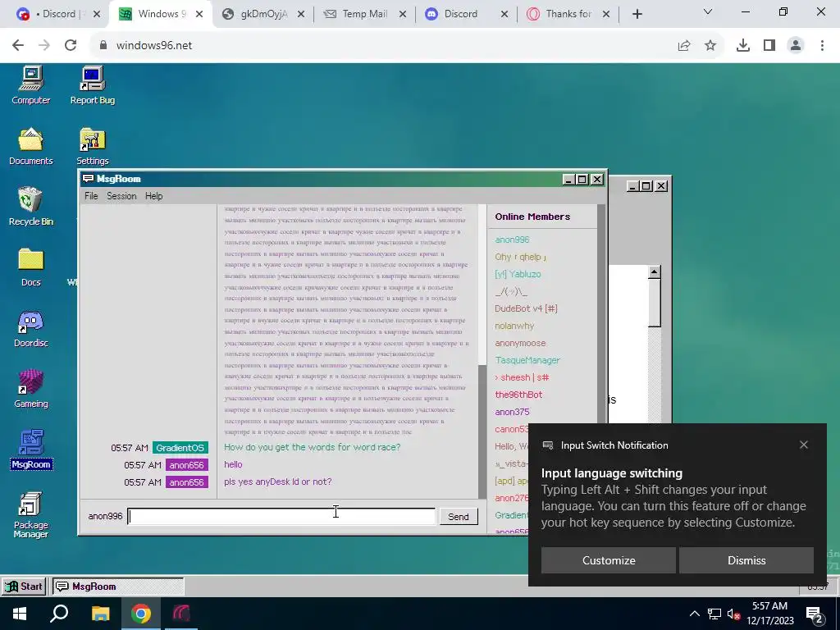This screenshot has height=630, width=840.
Task: Switch to the Temp Mail tab
Action: [365, 14]
